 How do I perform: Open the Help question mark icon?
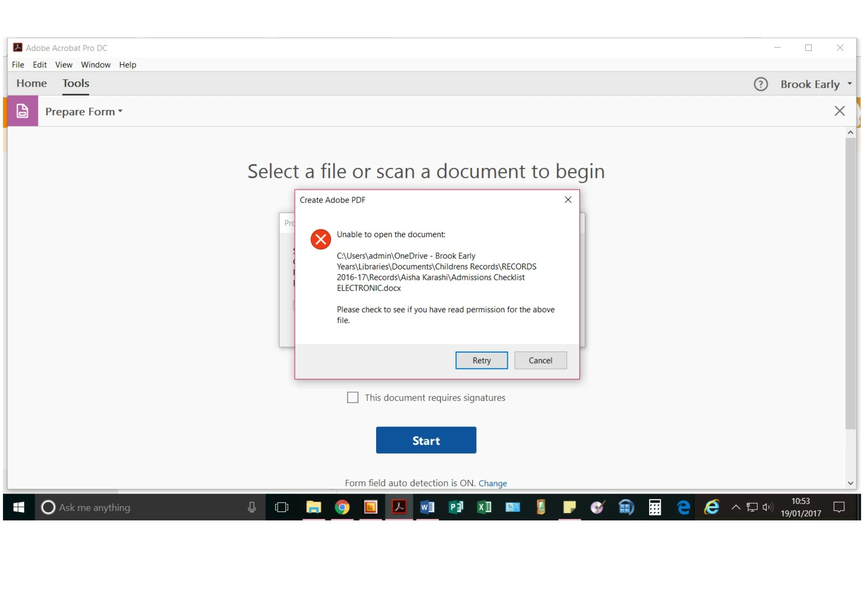(761, 84)
